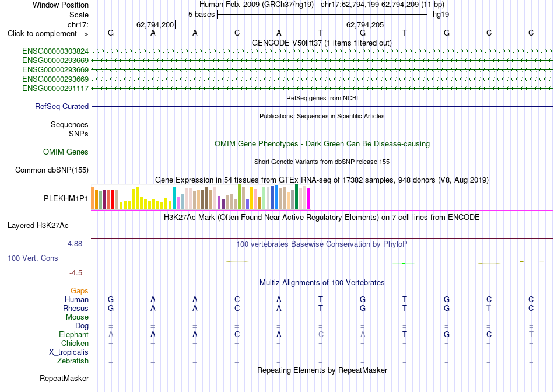Open the Common dbSNP(155) track label

pyautogui.click(x=51, y=170)
